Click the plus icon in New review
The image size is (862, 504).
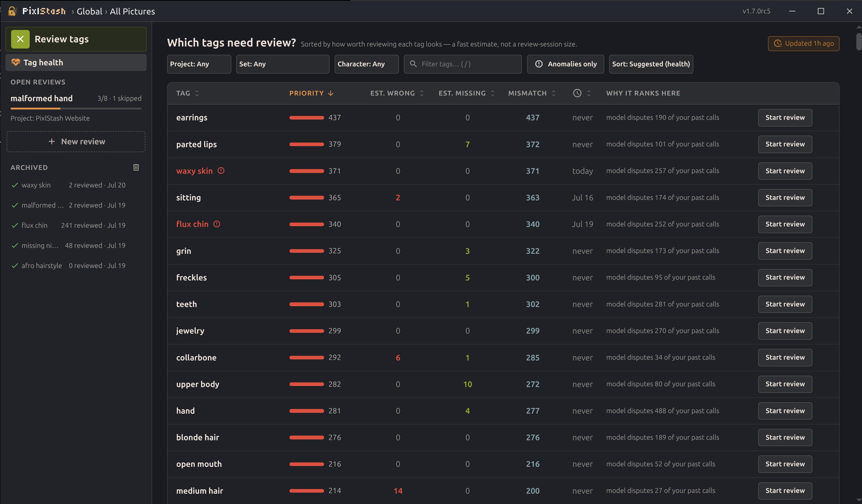coord(52,141)
